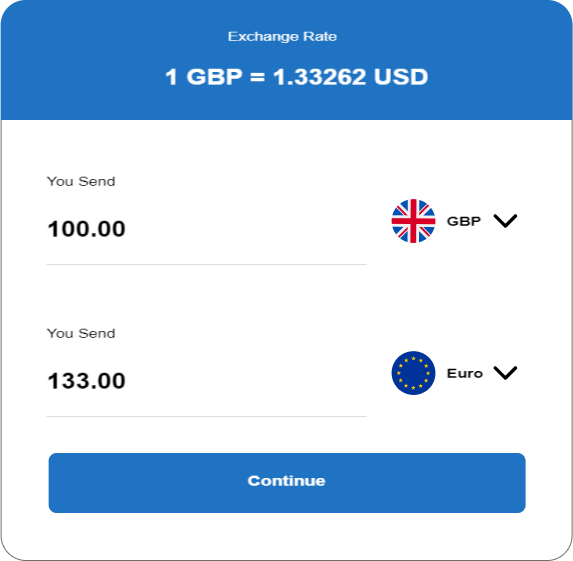Click the yellow stars on the EU flag
The width and height of the screenshot is (573, 561).
[x=413, y=373]
